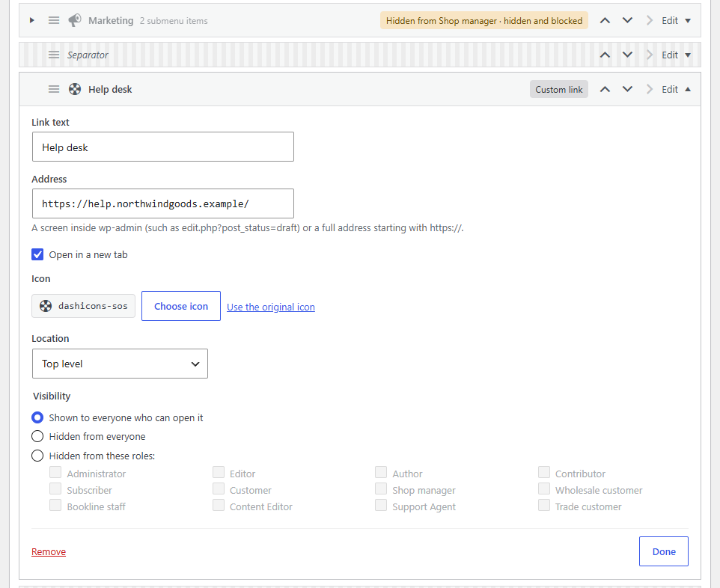Open the Location dropdown

[120, 364]
